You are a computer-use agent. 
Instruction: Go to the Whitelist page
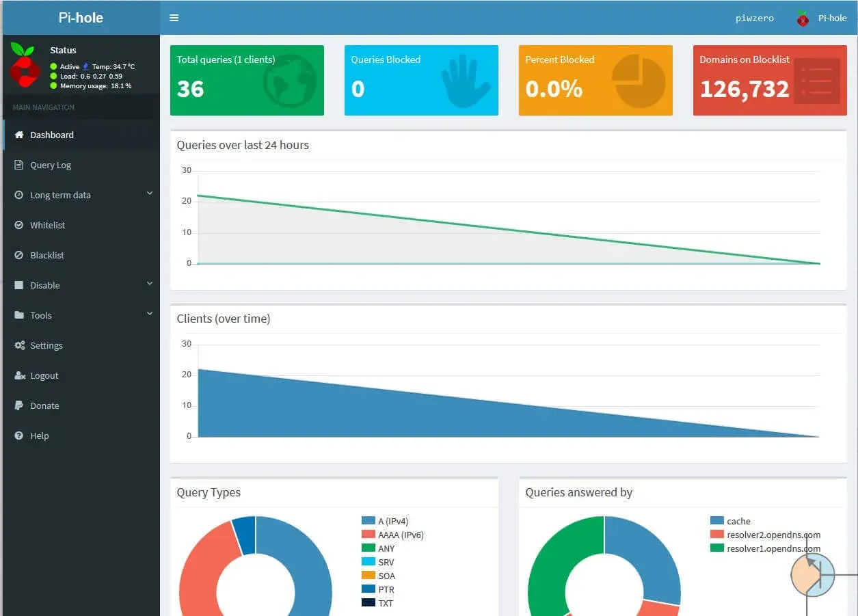pos(81,225)
